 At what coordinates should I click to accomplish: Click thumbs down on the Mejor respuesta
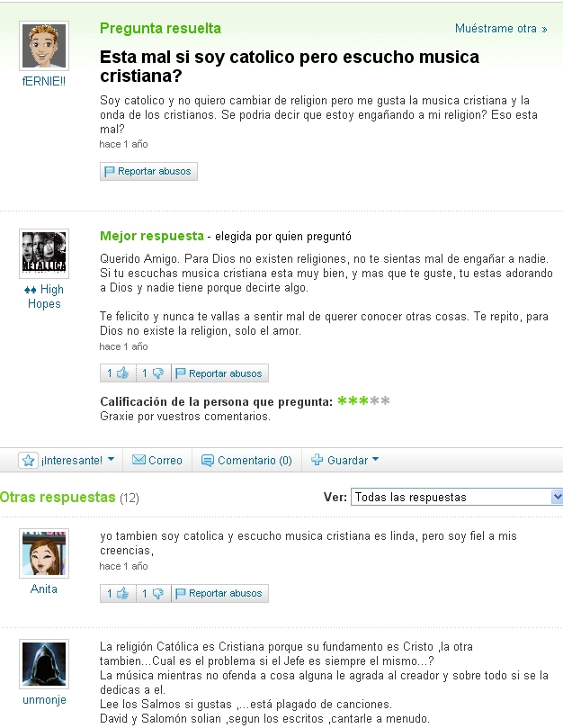[x=154, y=373]
